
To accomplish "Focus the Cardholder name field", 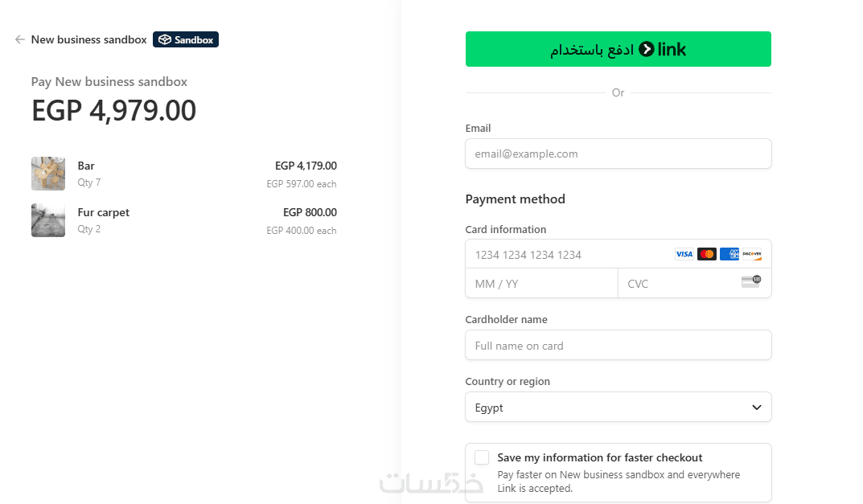I will [618, 346].
